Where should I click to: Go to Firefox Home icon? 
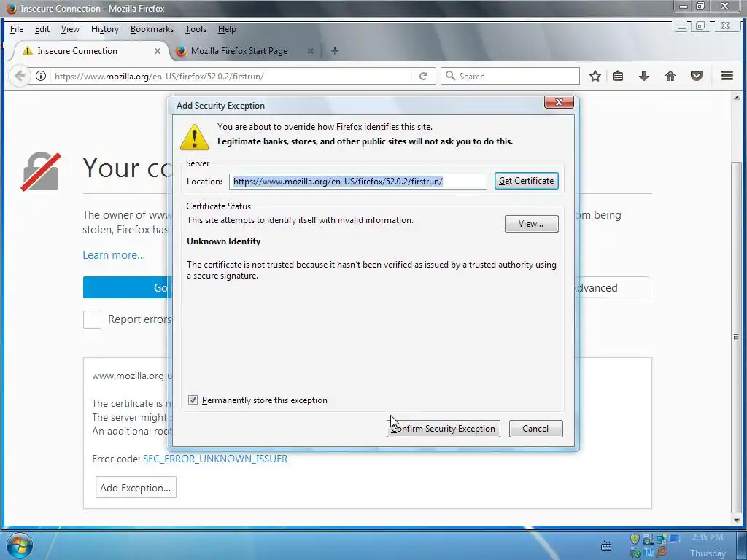pos(670,76)
